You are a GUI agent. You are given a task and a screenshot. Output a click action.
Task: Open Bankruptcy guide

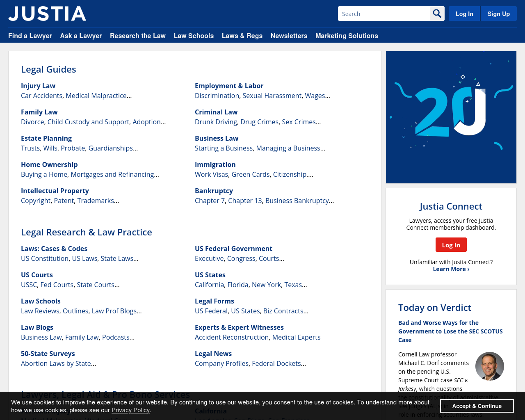[214, 191]
